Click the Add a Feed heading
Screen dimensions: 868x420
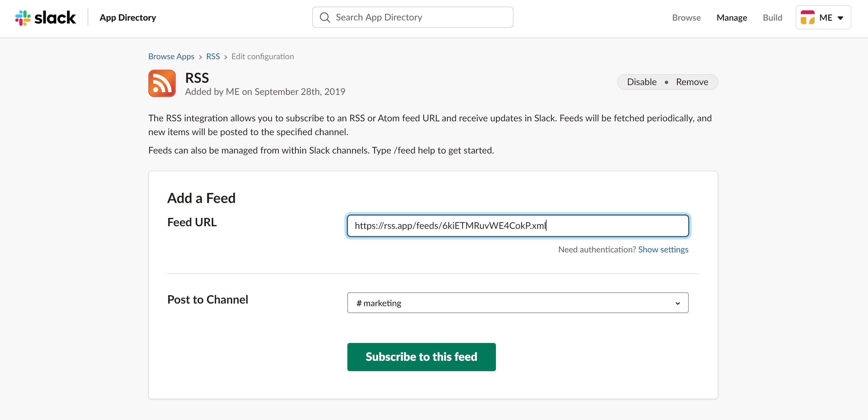click(x=201, y=198)
